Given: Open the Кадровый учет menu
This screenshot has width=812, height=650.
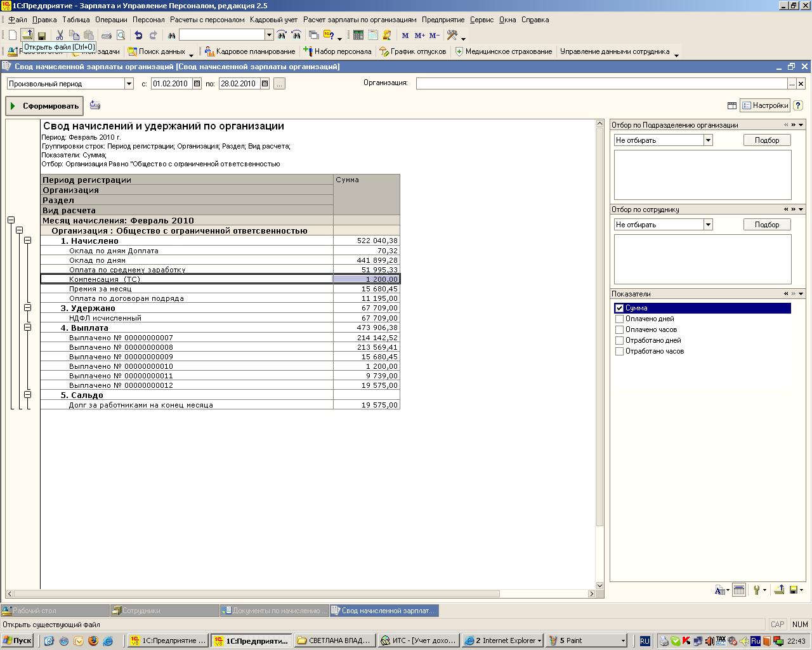Looking at the screenshot, I should [x=273, y=20].
